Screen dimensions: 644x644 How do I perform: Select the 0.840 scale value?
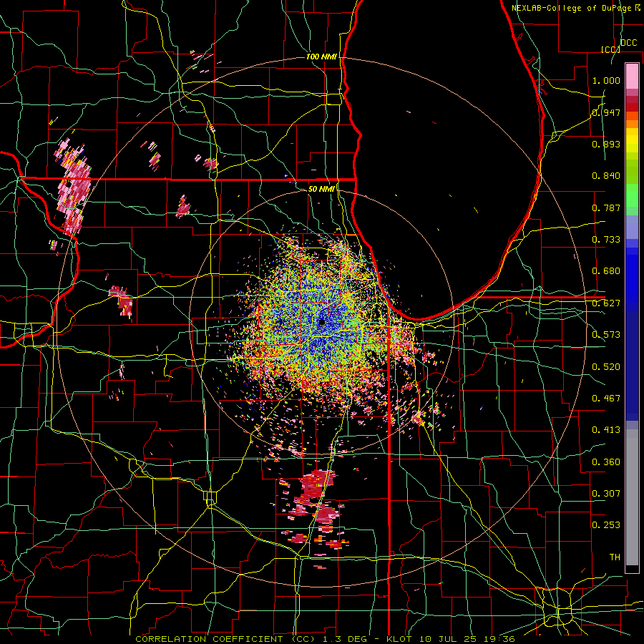point(606,176)
